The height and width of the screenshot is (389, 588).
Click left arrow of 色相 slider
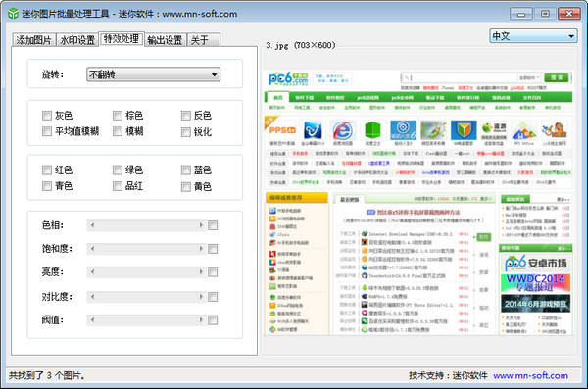click(x=92, y=225)
